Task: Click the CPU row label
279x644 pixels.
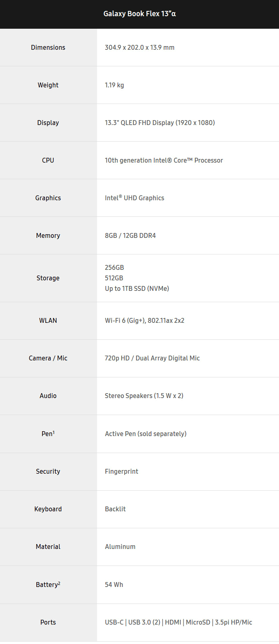Action: tap(48, 160)
